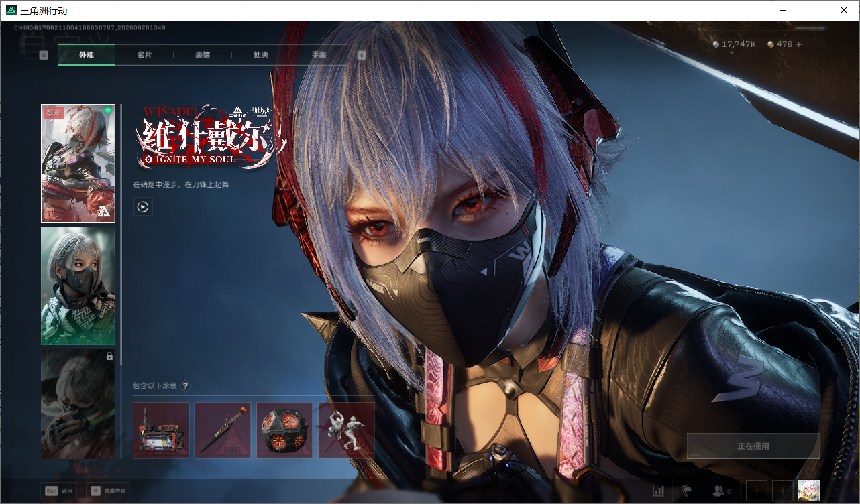Open the bar chart stats icon
The image size is (860, 504).
658,491
